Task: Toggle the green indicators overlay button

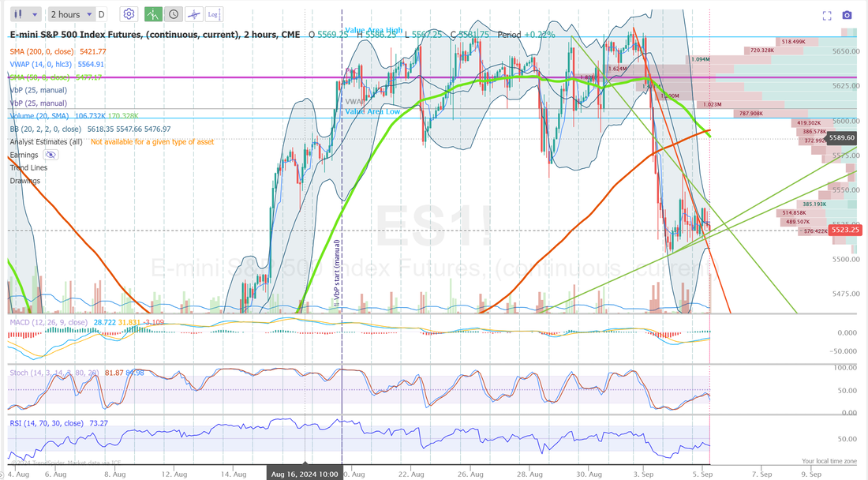Action: (x=153, y=14)
